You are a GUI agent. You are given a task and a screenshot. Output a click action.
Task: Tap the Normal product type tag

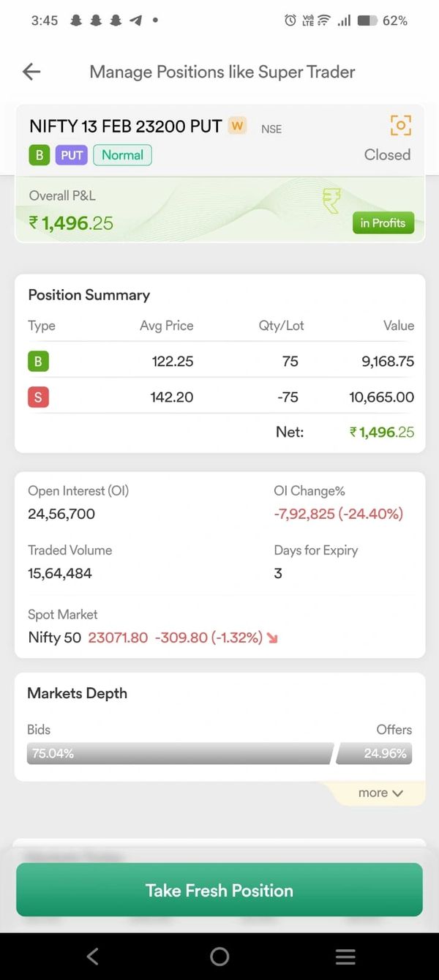tap(122, 155)
